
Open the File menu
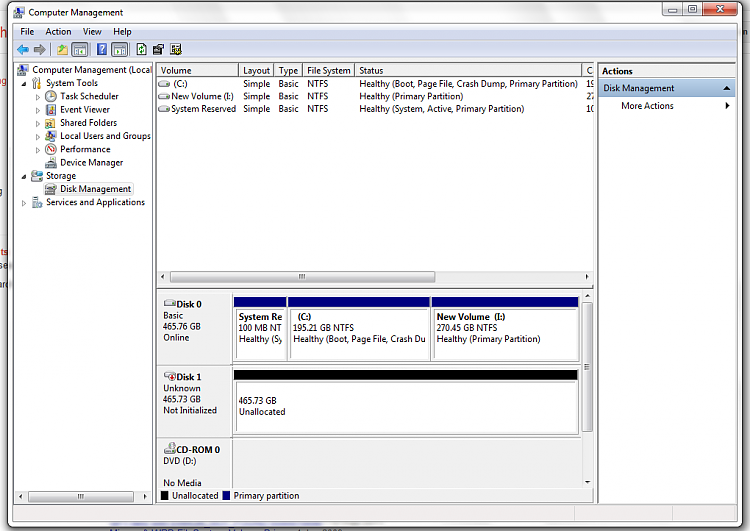tap(27, 32)
